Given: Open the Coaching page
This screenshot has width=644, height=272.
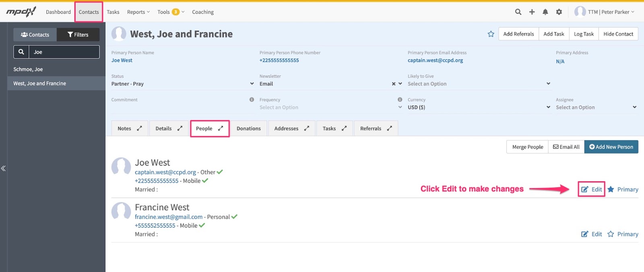Looking at the screenshot, I should coord(203,12).
